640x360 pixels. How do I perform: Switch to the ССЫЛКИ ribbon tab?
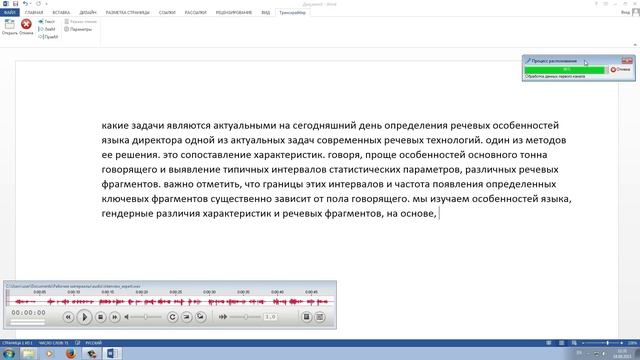[x=167, y=13]
